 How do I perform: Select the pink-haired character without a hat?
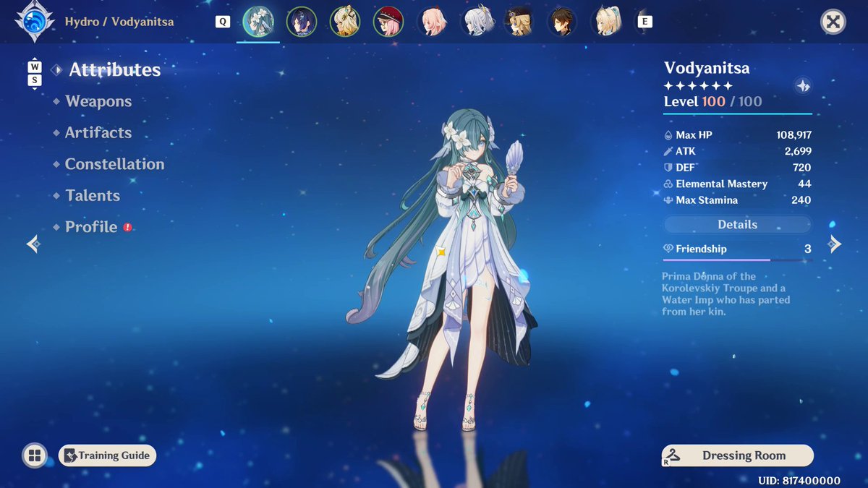[x=432, y=22]
